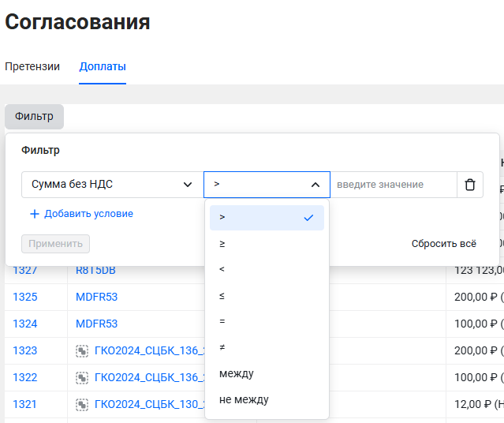Select the '=' equals operator
The height and width of the screenshot is (423, 504).
click(x=267, y=322)
